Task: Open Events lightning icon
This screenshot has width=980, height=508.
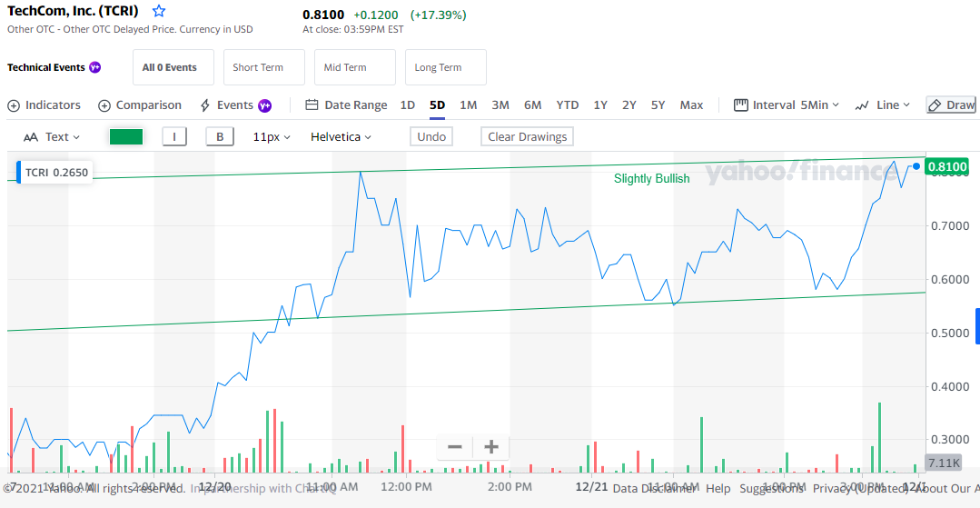Action: (205, 105)
